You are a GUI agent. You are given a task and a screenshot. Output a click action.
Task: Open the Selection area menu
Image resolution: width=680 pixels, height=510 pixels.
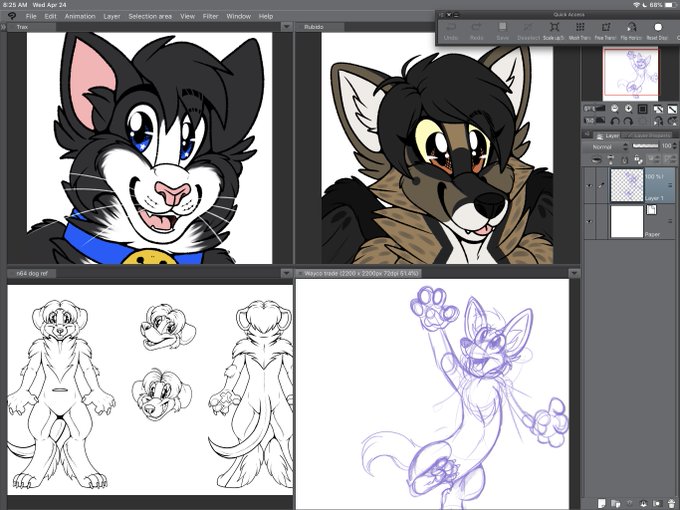pos(150,16)
